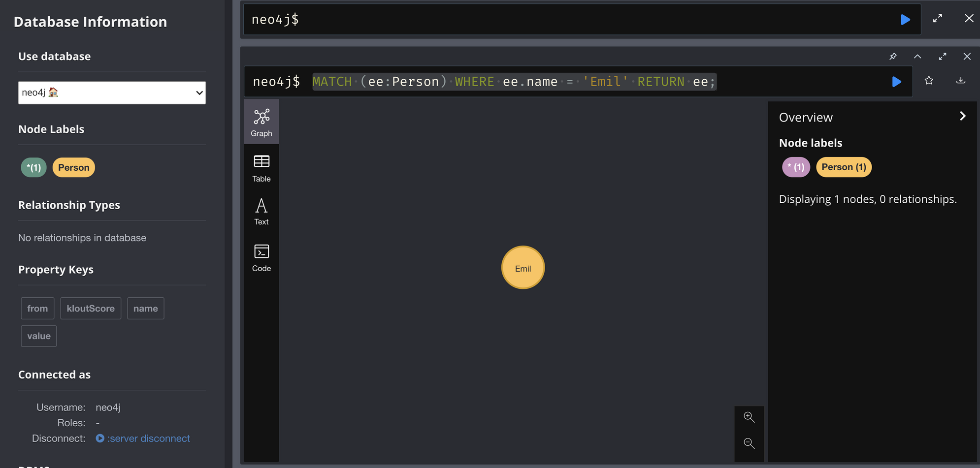980x468 pixels.
Task: Export results using download icon
Action: (961, 81)
